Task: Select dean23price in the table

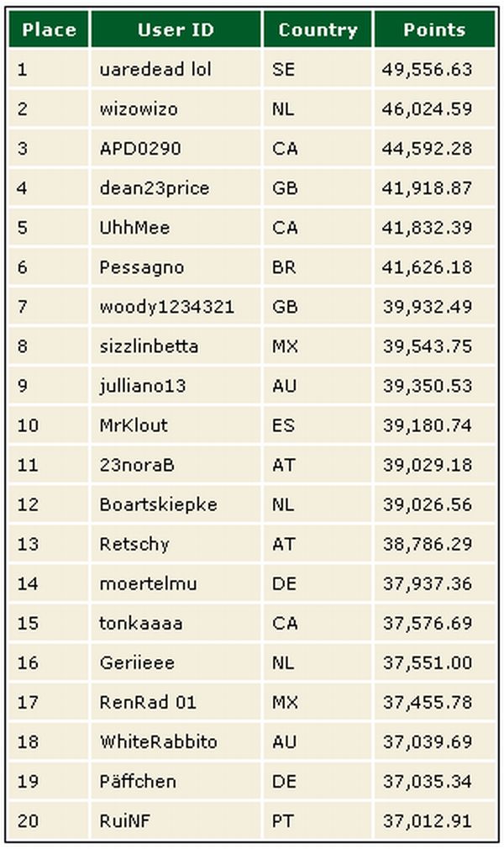Action: (155, 188)
